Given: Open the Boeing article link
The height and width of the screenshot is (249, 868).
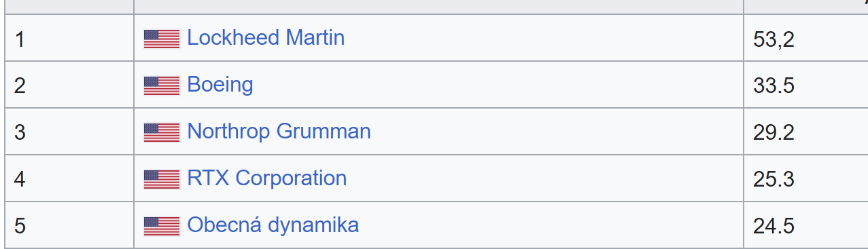Looking at the screenshot, I should 220,85.
